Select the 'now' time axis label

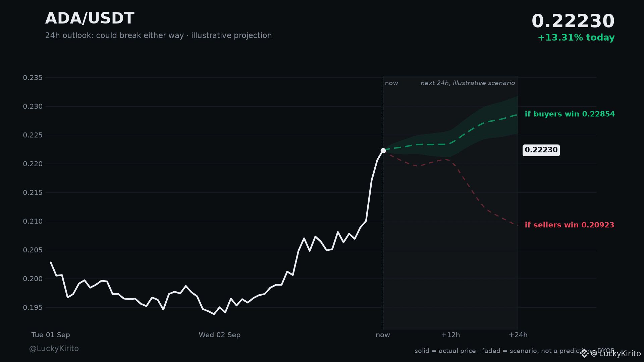(383, 335)
